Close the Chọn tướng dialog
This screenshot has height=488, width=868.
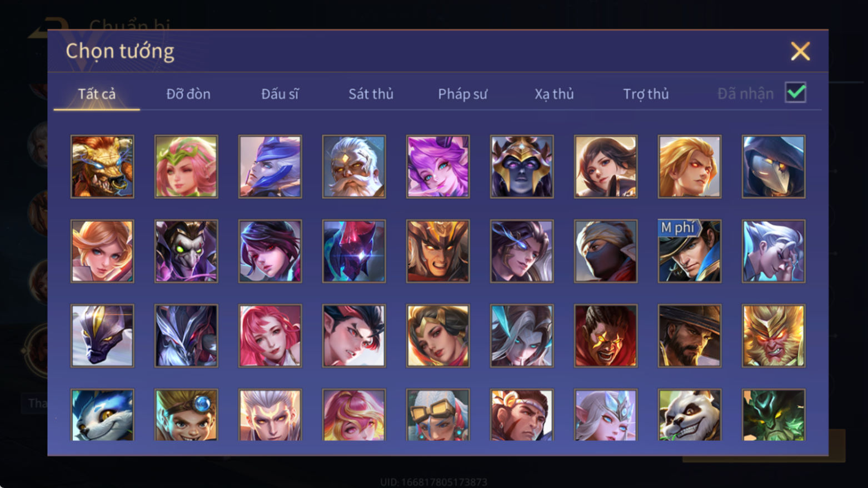pos(800,51)
